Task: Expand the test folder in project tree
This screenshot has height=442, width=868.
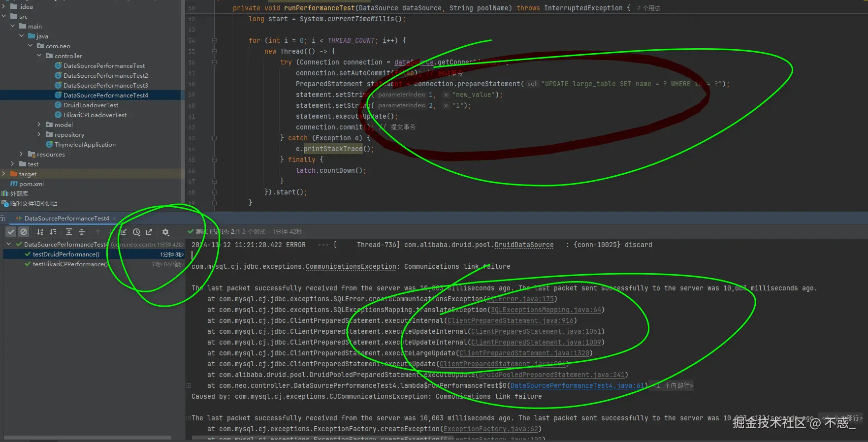Action: (x=13, y=164)
